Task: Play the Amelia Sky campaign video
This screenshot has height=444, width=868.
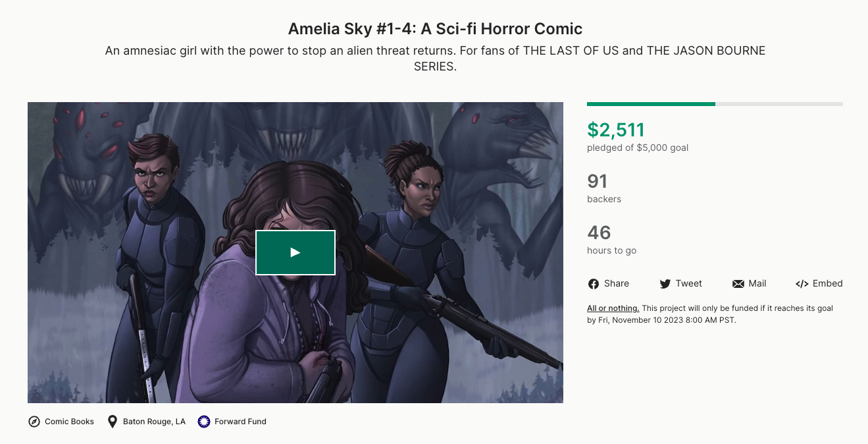Action: point(295,252)
